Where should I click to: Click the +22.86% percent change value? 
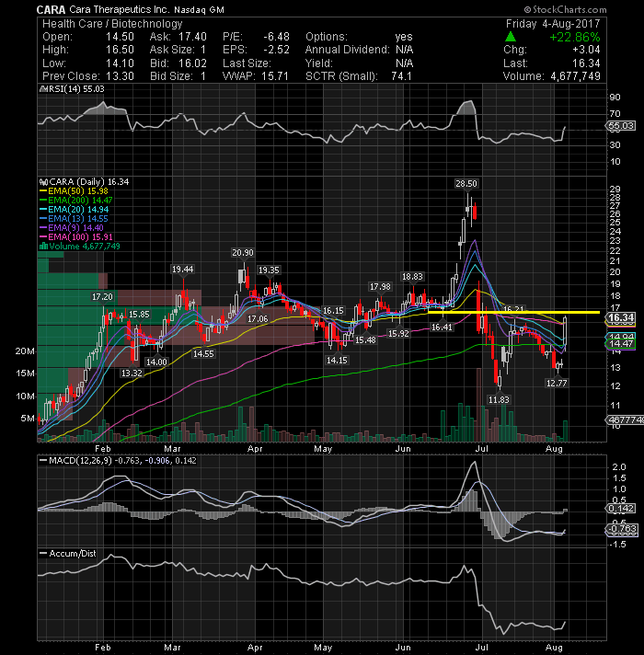[x=575, y=37]
